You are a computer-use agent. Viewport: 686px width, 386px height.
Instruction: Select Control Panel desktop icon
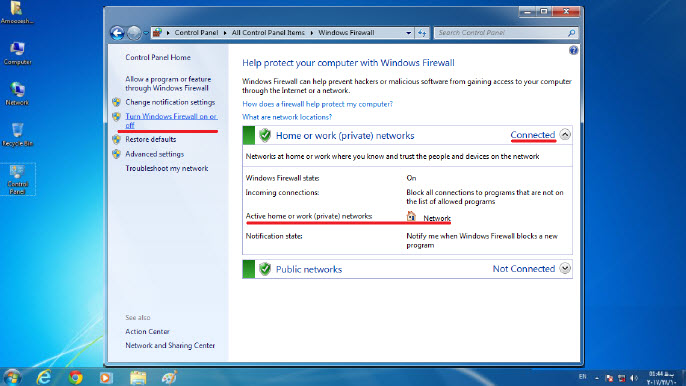pyautogui.click(x=18, y=179)
